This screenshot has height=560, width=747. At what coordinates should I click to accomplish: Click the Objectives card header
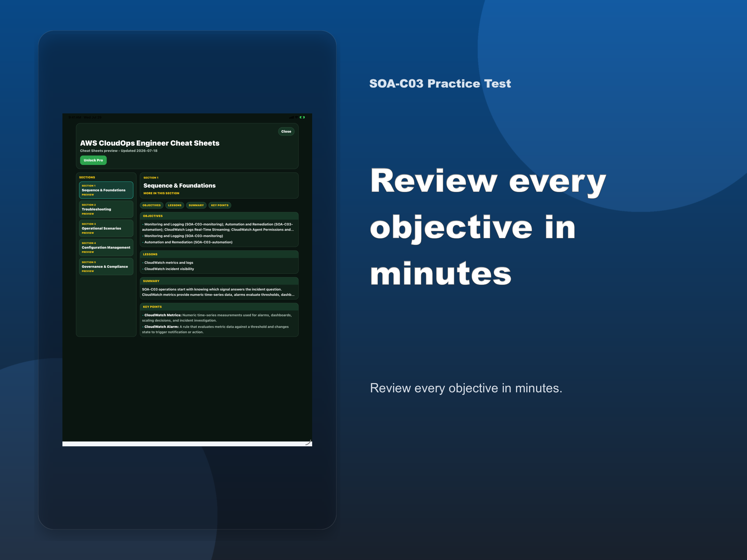[x=219, y=216]
